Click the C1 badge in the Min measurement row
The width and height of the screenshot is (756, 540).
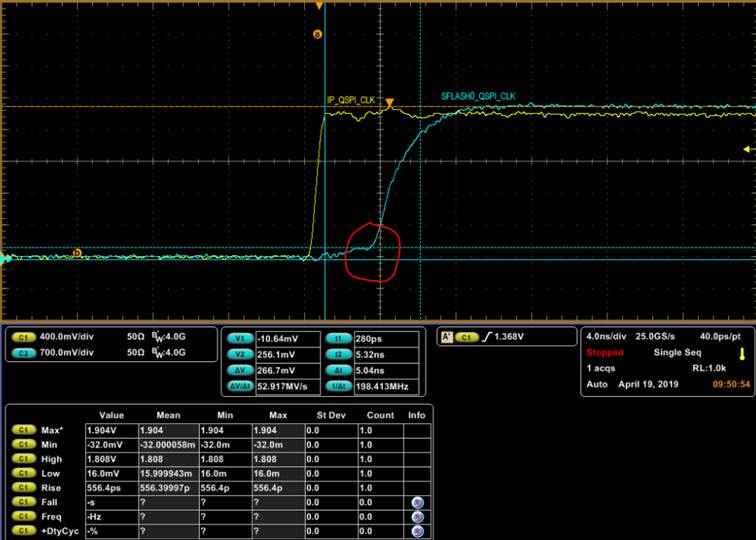click(24, 444)
